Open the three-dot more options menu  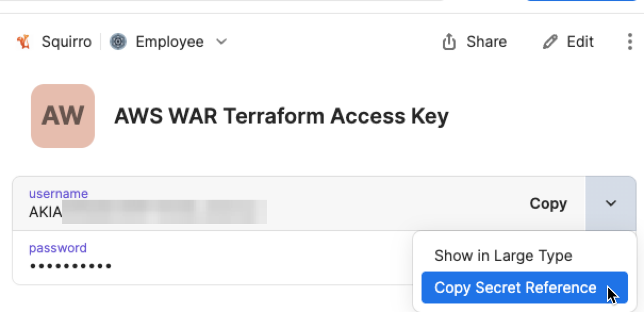point(630,42)
